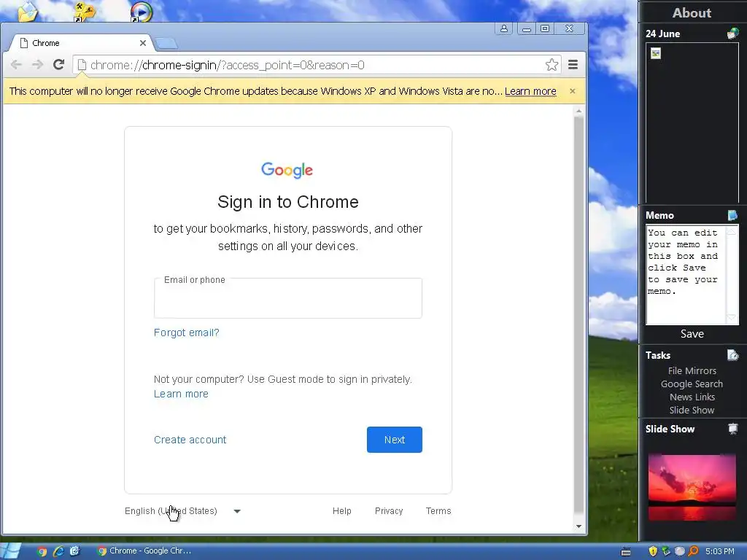Click the page icon in the address bar
This screenshot has height=560, width=747.
[82, 65]
